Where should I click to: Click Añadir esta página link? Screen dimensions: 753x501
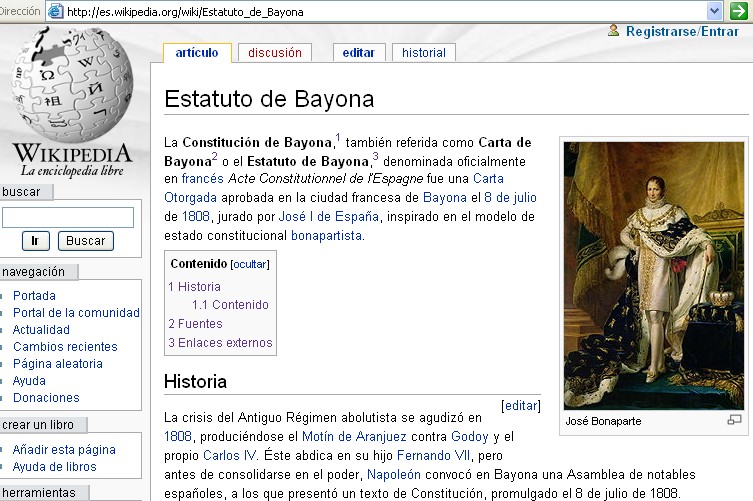pos(64,450)
